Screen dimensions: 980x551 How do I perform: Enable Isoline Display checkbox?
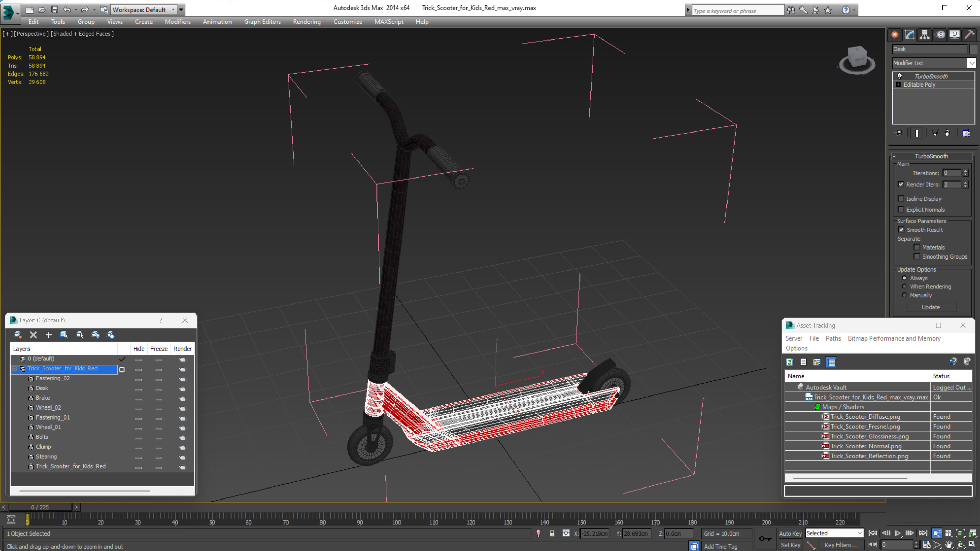[901, 199]
